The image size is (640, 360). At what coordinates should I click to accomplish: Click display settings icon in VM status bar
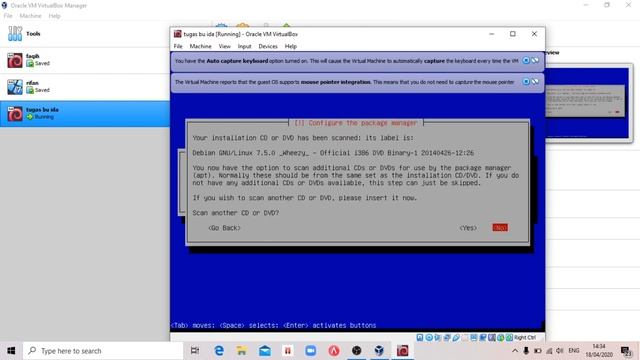coord(474,338)
